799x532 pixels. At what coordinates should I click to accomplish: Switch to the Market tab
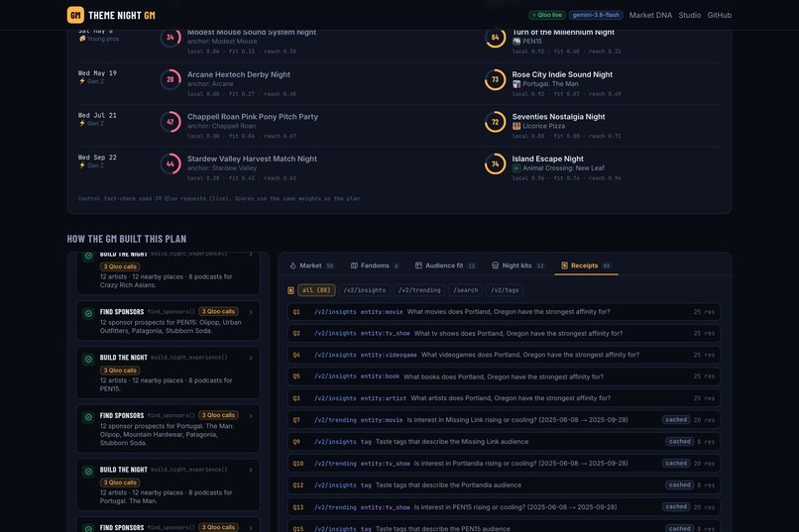click(x=312, y=266)
